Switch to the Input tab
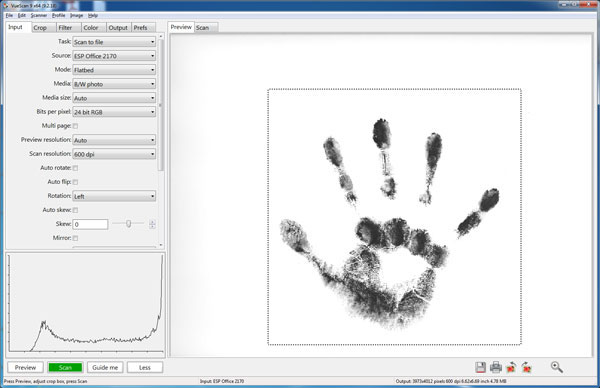Image resolution: width=600 pixels, height=388 pixels. click(18, 27)
